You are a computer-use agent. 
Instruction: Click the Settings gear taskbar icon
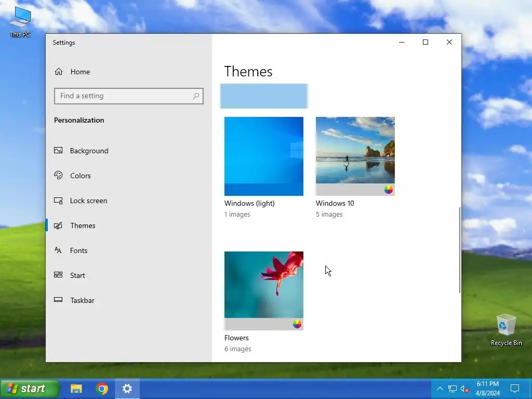(127, 389)
